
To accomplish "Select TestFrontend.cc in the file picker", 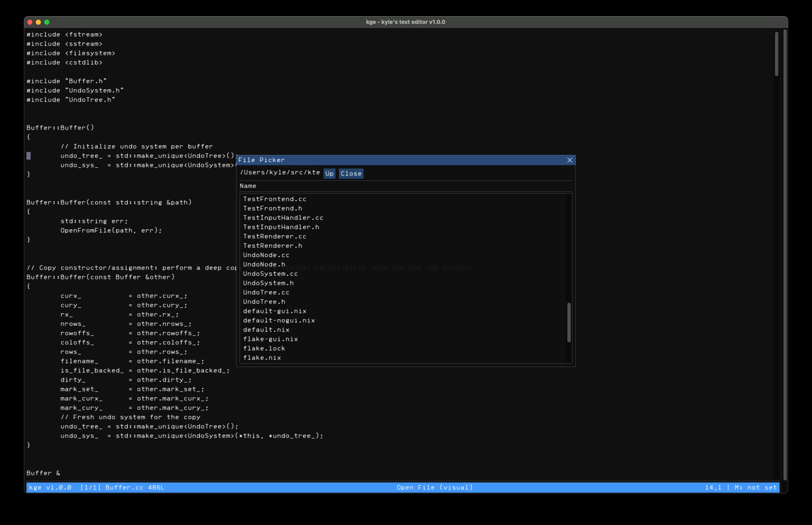I will click(x=274, y=199).
